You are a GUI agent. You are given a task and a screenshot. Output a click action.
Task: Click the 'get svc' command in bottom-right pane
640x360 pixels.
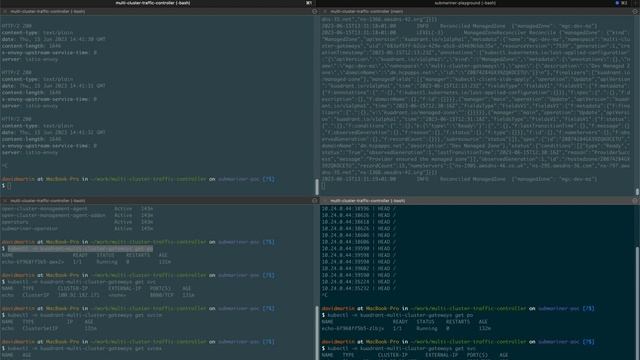(402, 349)
